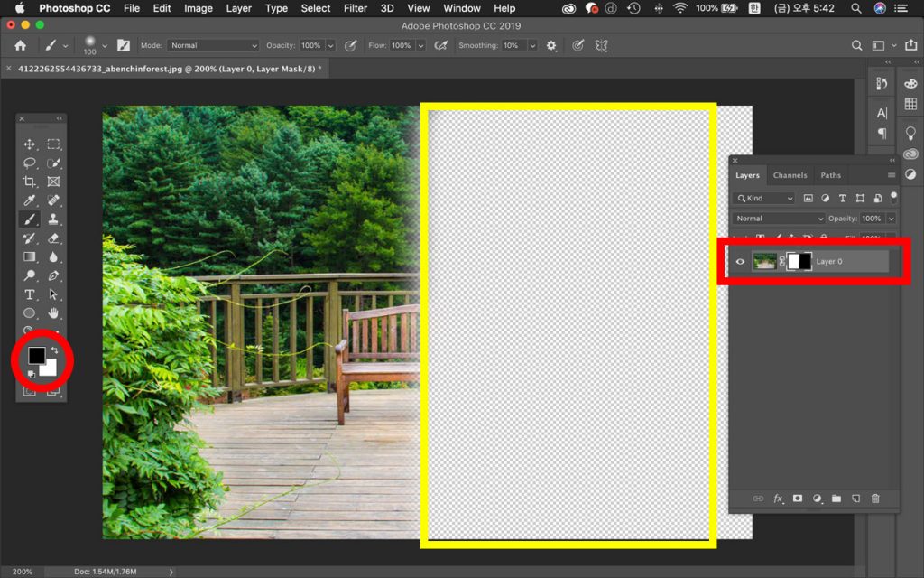Select the Healing Brush tool
The image size is (924, 578).
(x=53, y=200)
